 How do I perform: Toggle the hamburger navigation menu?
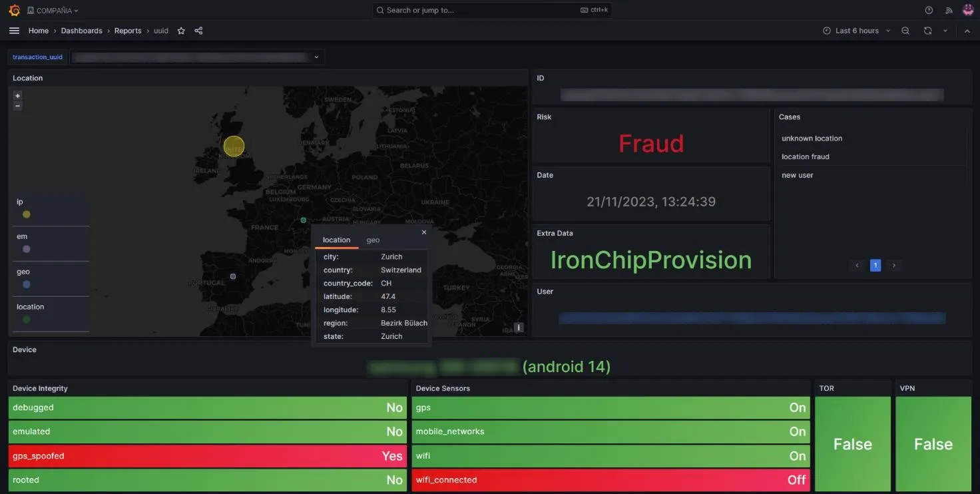14,31
